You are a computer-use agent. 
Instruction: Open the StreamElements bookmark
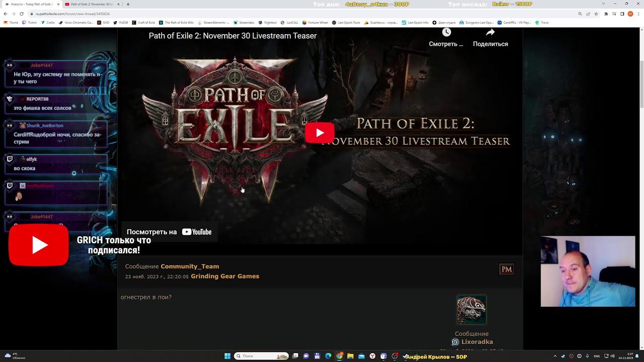(213, 23)
